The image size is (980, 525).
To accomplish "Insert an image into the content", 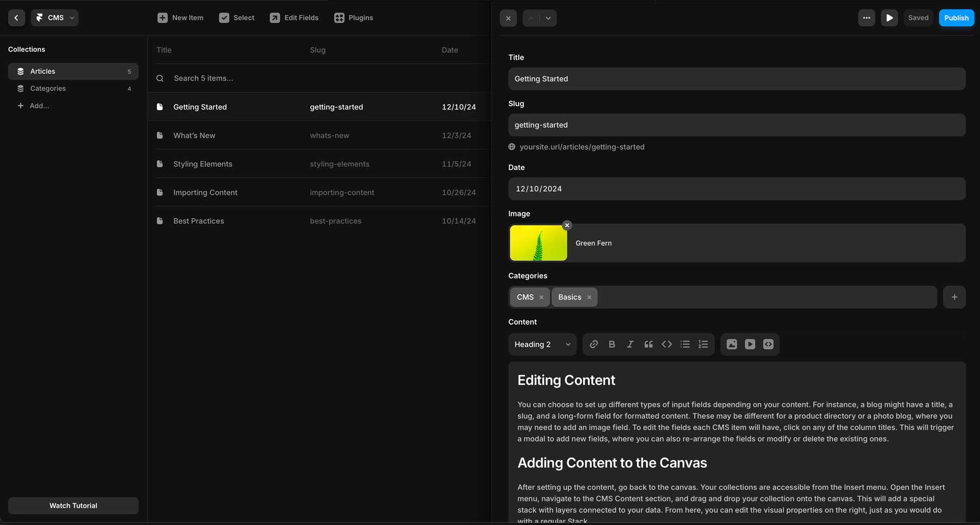I will [x=732, y=344].
